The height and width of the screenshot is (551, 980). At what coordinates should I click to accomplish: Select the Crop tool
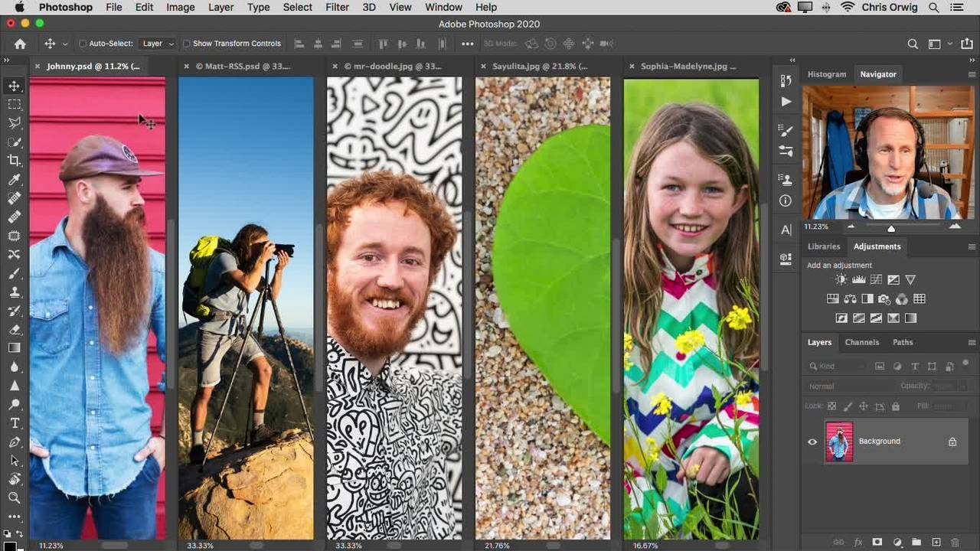[x=15, y=161]
